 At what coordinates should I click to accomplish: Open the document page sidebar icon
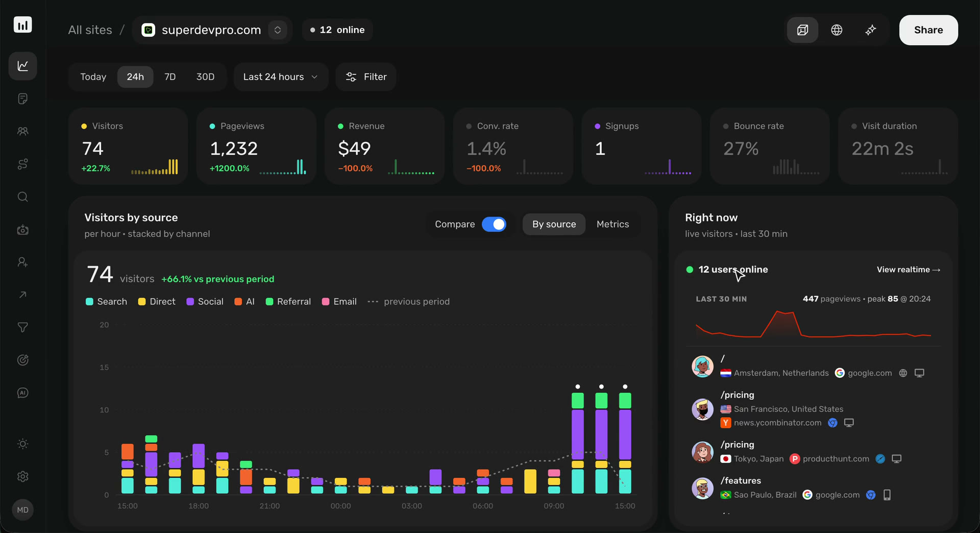click(22, 99)
